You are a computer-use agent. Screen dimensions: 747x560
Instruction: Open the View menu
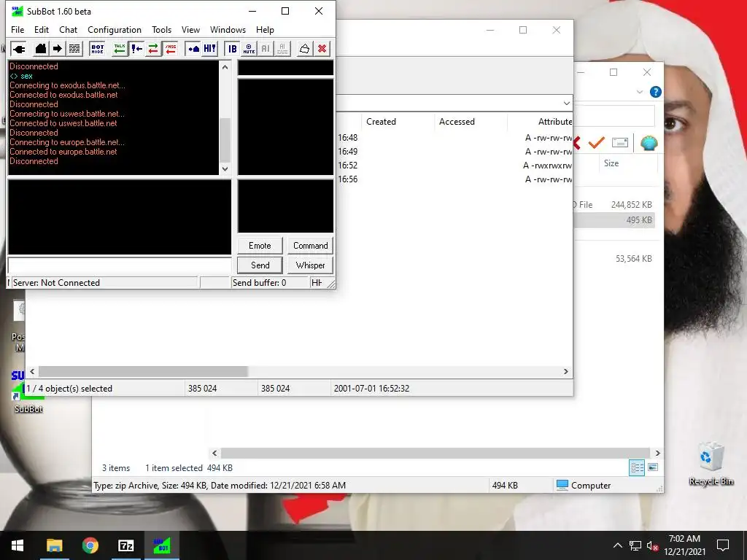point(190,29)
